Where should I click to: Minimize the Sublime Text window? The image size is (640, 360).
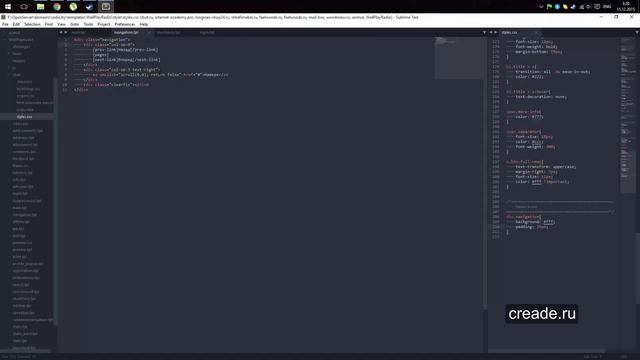[x=601, y=17]
